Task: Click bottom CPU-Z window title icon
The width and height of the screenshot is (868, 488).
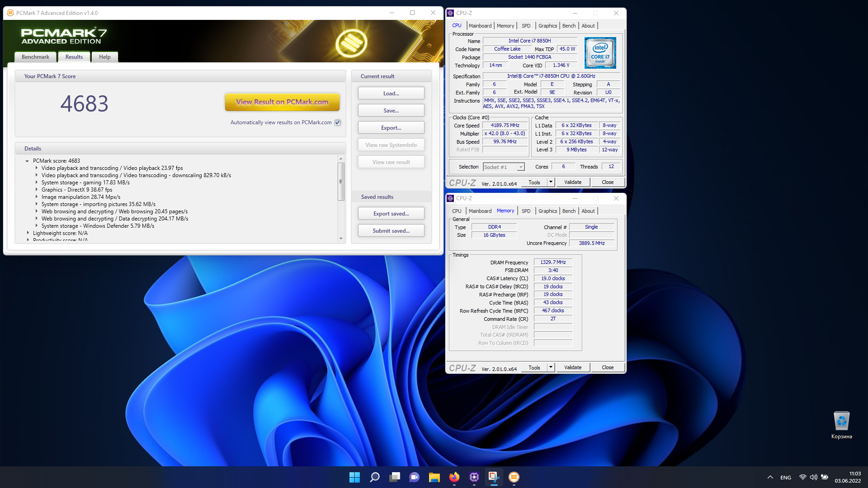Action: tap(450, 198)
